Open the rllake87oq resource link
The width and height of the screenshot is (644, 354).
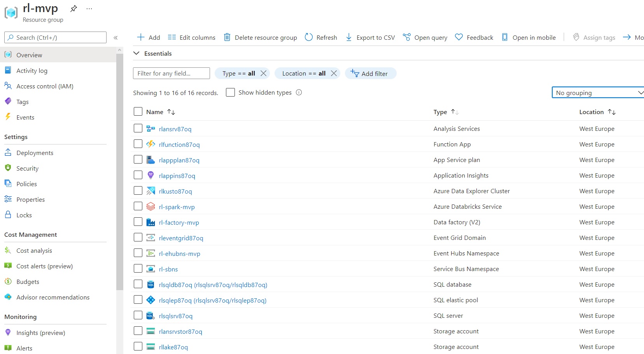tap(173, 347)
